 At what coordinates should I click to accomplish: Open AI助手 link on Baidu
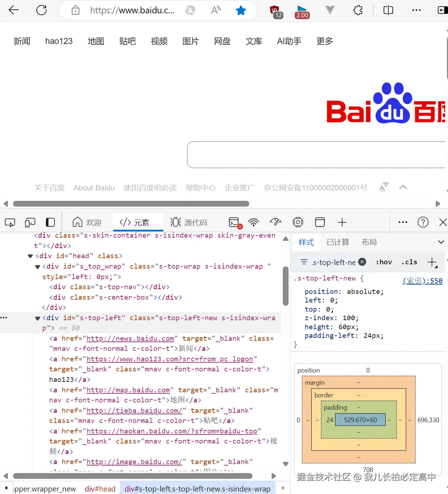pos(289,41)
